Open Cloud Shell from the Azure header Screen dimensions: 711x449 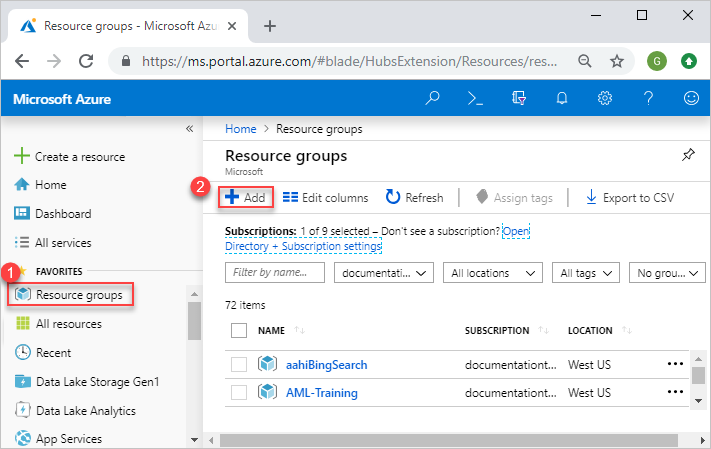point(475,98)
